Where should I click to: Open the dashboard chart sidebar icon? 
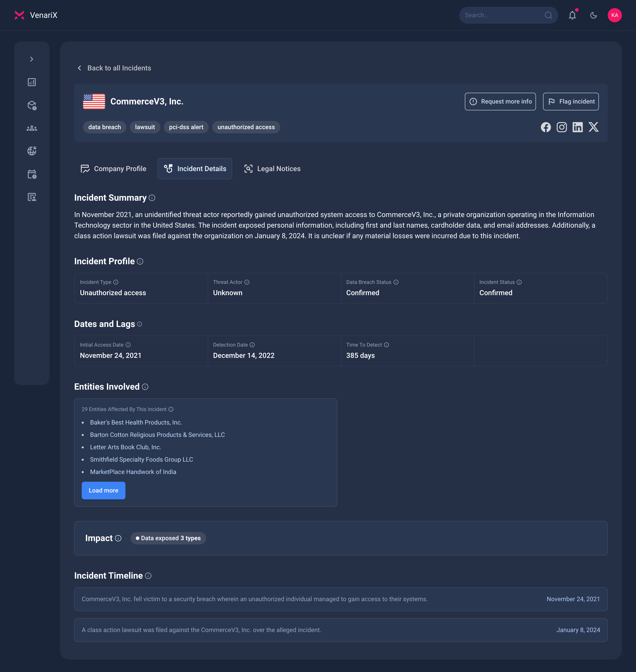click(x=32, y=82)
